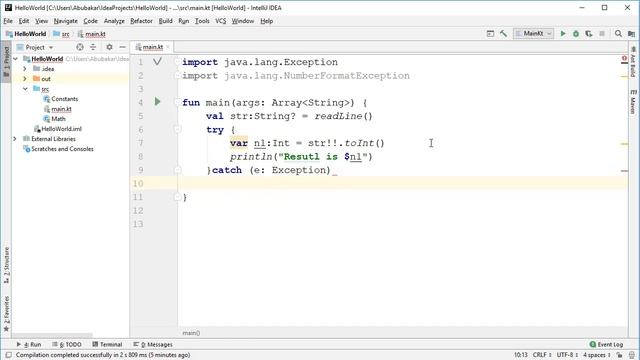640x360 pixels.
Task: Toggle the Project side tab
Action: click(x=6, y=61)
